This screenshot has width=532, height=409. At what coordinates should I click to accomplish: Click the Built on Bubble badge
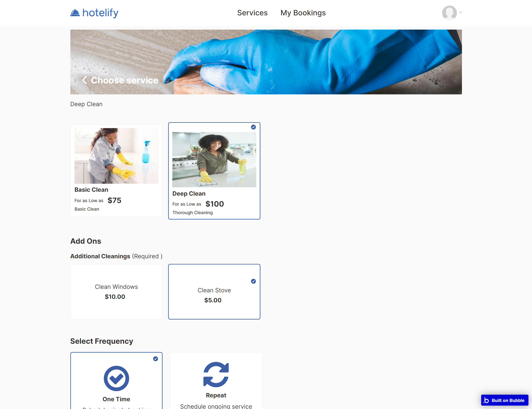coord(504,400)
